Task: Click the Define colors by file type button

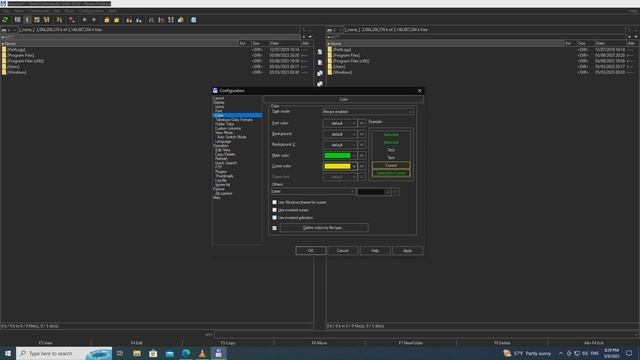Action: tap(324, 228)
